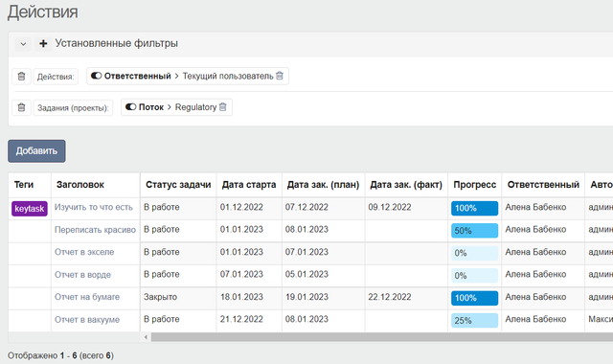Click the 50% progress bar
The width and height of the screenshot is (613, 364).
475,231
